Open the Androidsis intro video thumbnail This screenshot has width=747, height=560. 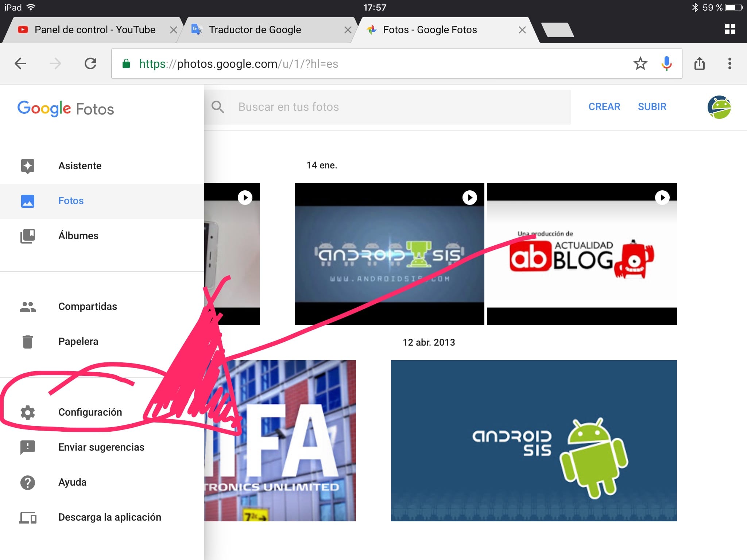(x=389, y=254)
